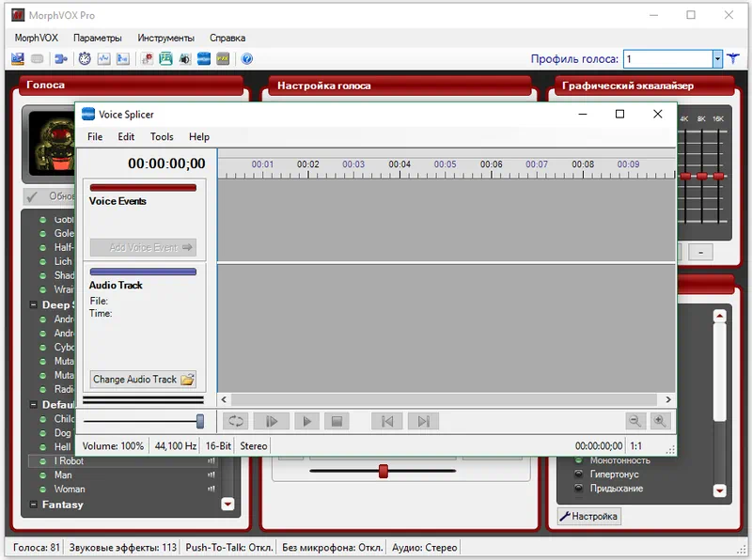
Task: Jump to end with skip-forward button
Action: pos(424,422)
